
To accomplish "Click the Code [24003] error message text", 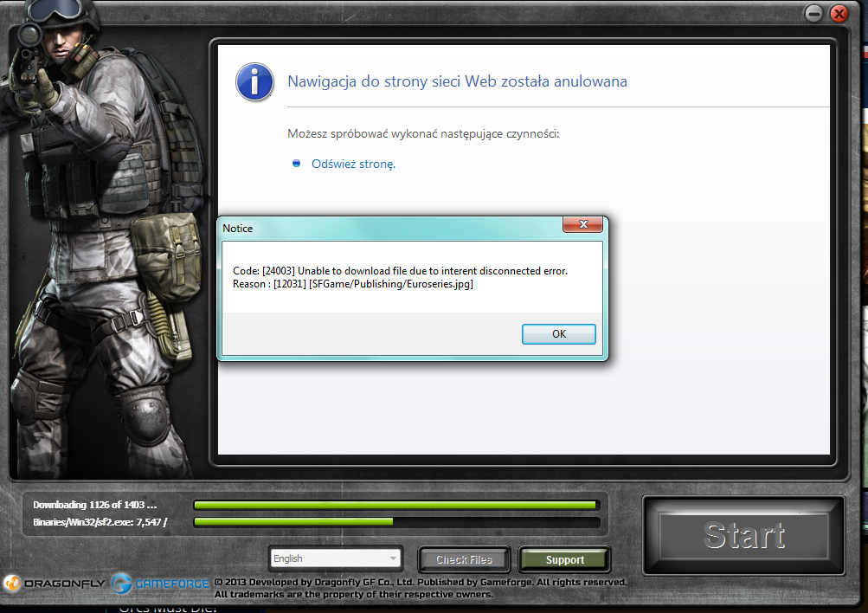I will (400, 271).
